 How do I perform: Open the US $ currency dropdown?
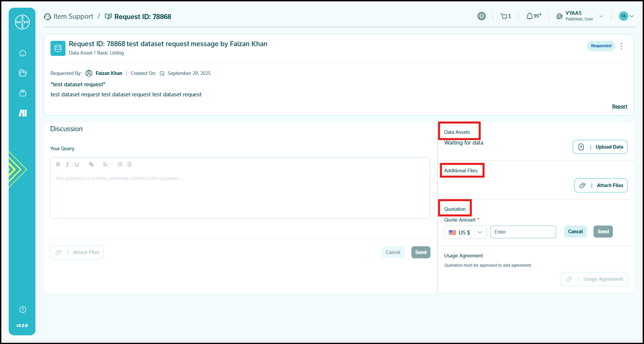465,232
